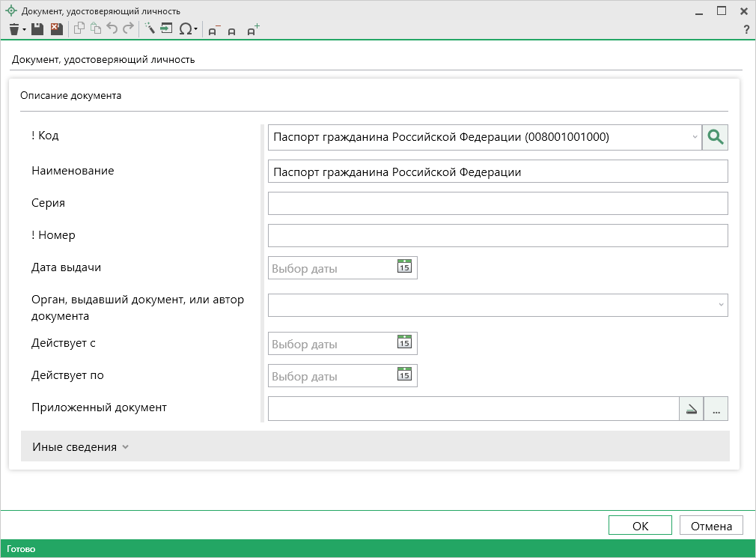The height and width of the screenshot is (558, 756).
Task: Click the trash clear icon in toolbar
Action: (x=13, y=29)
